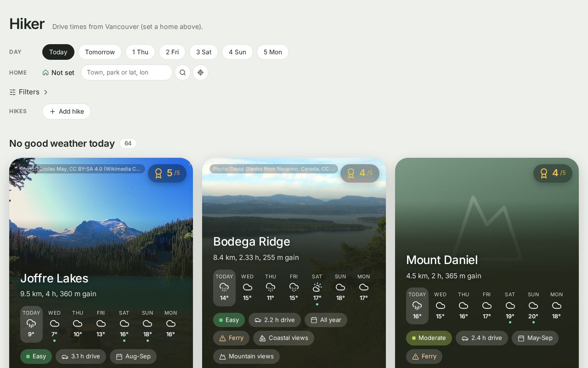This screenshot has width=588, height=368.
Task: Click Bodega Ridge SAT partly sunny icon
Action: coord(317,287)
